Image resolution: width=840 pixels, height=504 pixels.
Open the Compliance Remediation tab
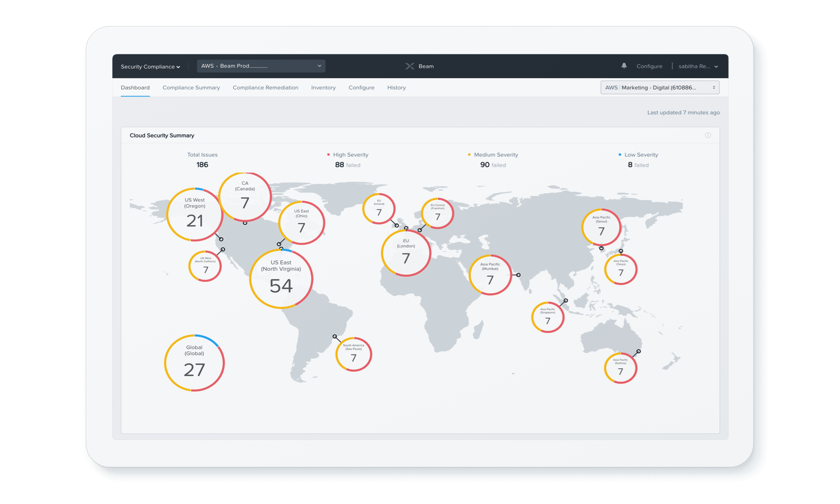pyautogui.click(x=265, y=88)
